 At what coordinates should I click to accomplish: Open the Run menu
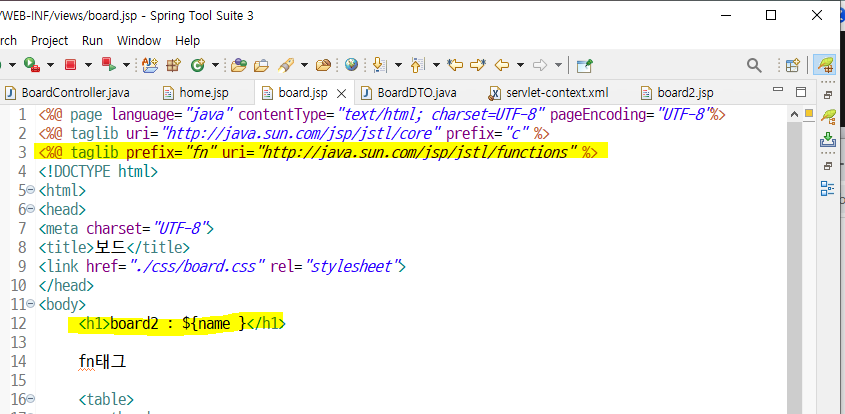pos(92,40)
